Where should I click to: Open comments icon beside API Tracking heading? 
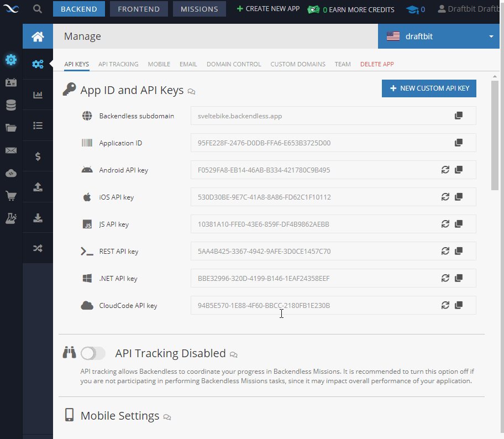tap(233, 355)
